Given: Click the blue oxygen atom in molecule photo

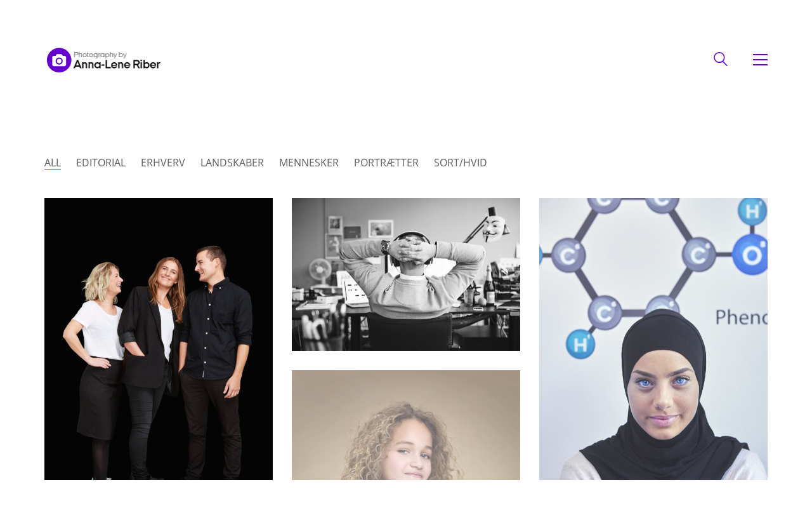Looking at the screenshot, I should coord(751,256).
